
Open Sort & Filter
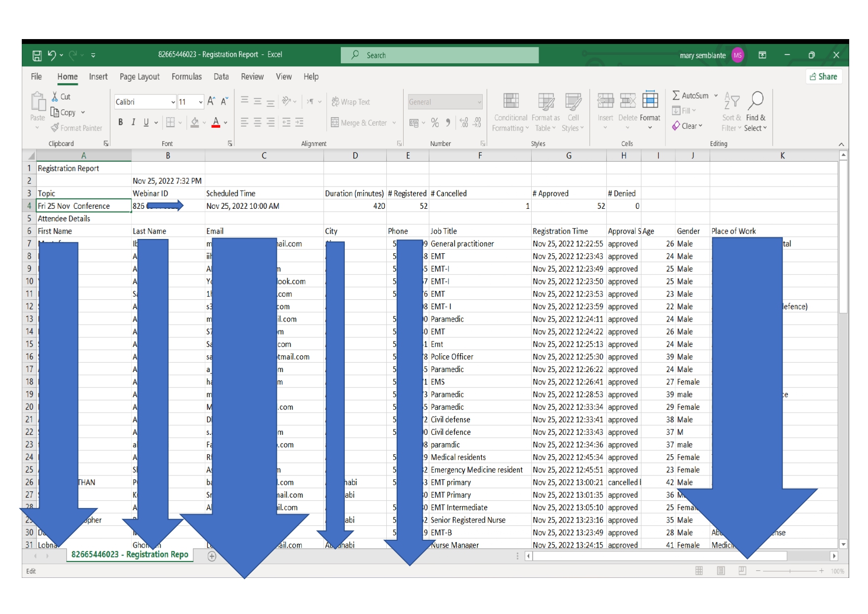pos(731,112)
